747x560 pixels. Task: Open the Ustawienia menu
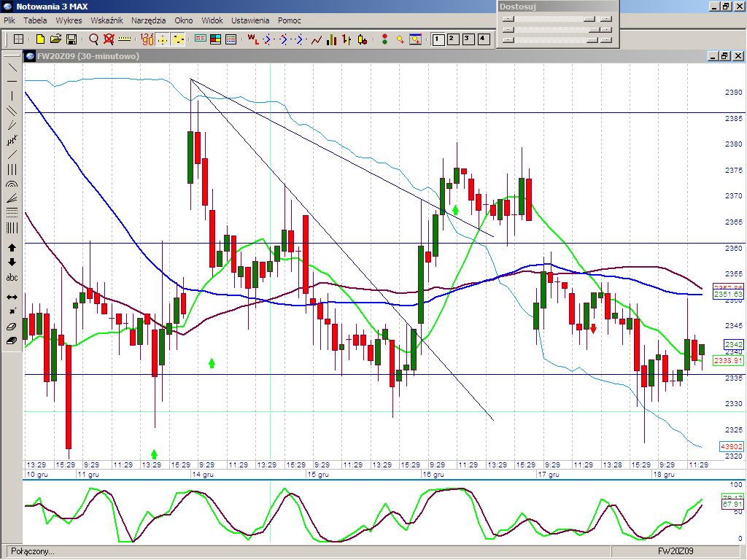pyautogui.click(x=250, y=20)
